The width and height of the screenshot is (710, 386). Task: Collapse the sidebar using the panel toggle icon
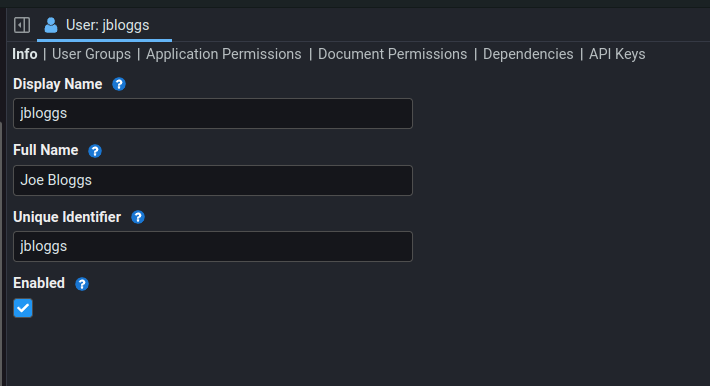click(x=22, y=25)
